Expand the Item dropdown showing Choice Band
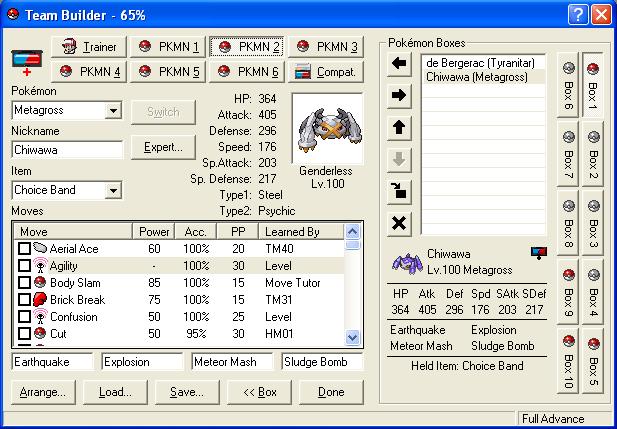Viewport: 617px width, 429px height. coord(113,190)
